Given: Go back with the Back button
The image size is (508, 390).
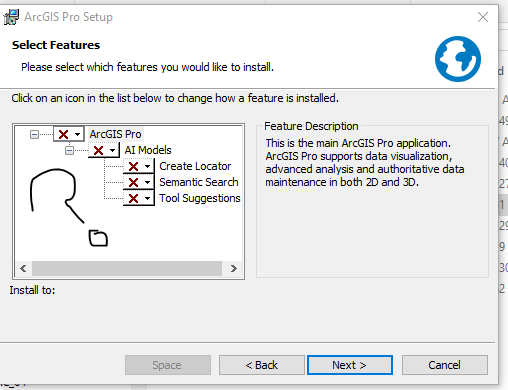Looking at the screenshot, I should tap(262, 365).
